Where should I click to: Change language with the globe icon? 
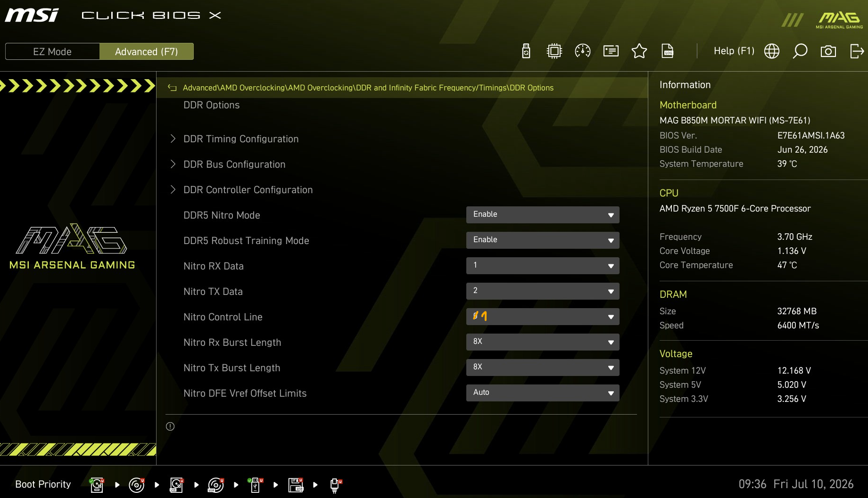tap(772, 51)
